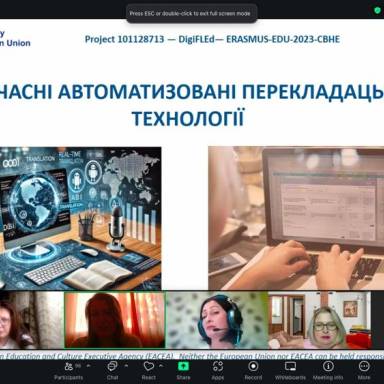Select the headset-wearing participant's video
The width and height of the screenshot is (384, 384).
[217, 320]
